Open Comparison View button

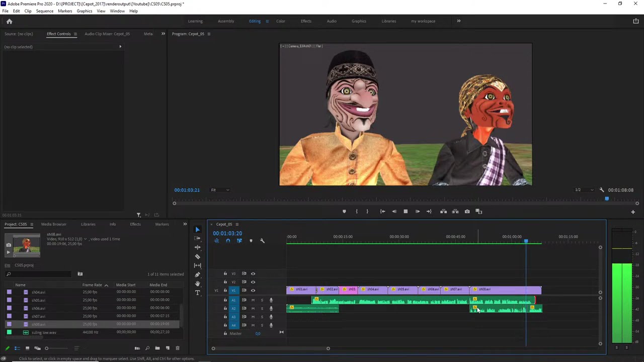click(x=479, y=212)
